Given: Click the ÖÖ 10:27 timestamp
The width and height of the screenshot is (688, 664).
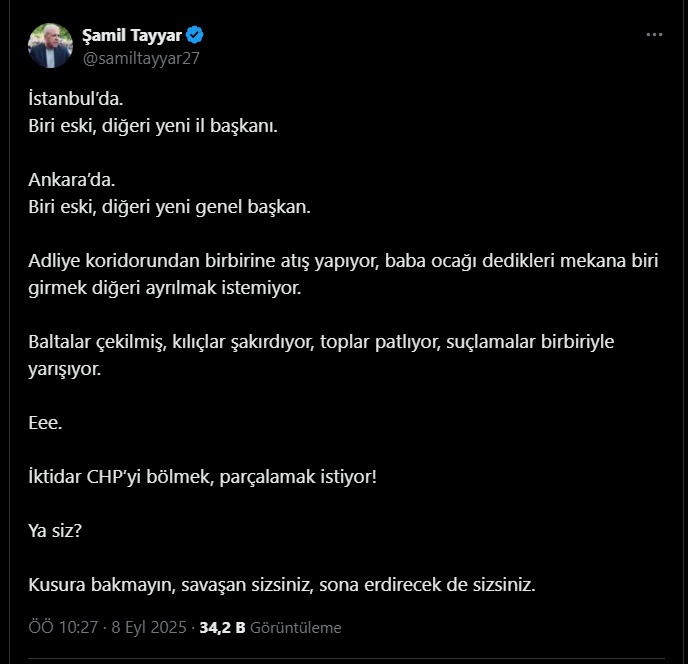Looking at the screenshot, I should pyautogui.click(x=63, y=628).
